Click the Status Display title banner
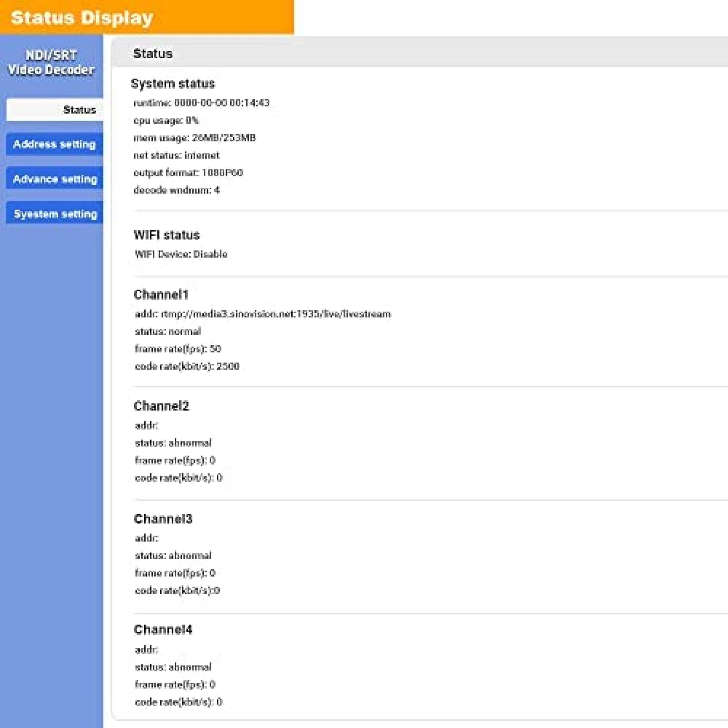 [82, 18]
